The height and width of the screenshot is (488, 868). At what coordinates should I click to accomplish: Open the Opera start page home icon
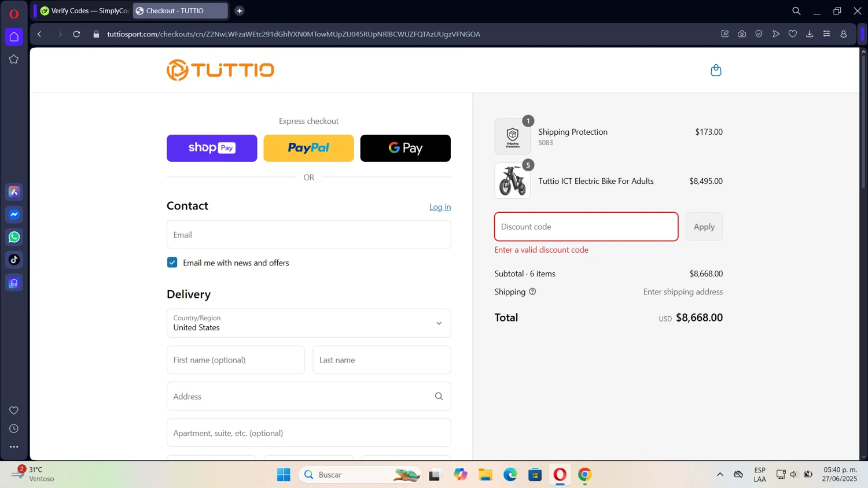[x=14, y=37]
